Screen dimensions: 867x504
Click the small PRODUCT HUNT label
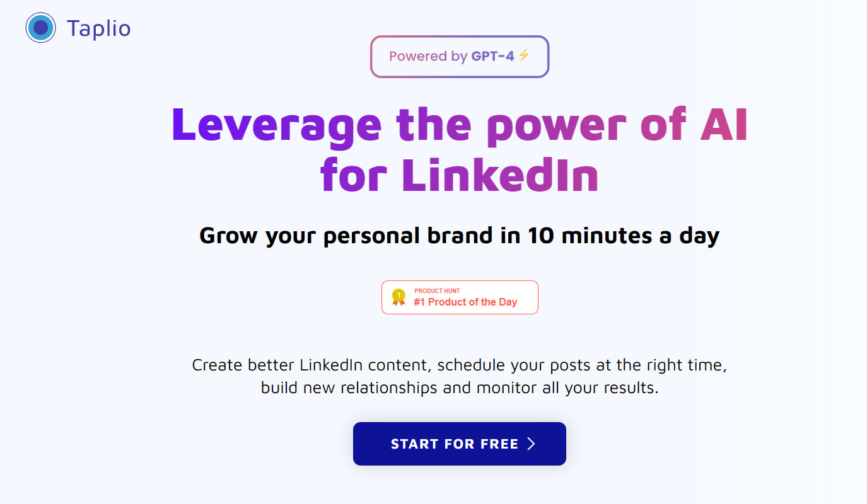(x=437, y=291)
